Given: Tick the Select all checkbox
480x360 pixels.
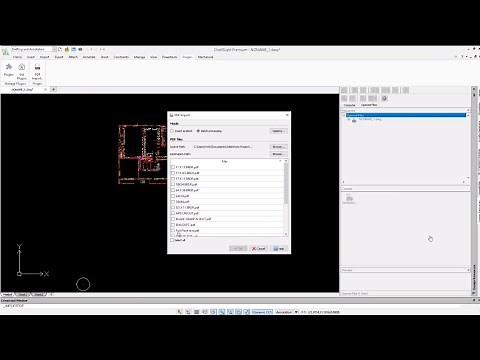Looking at the screenshot, I should (172, 240).
